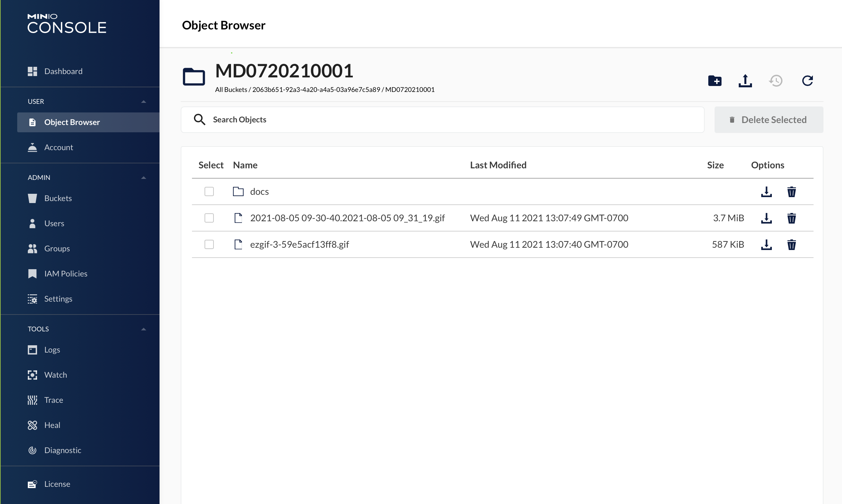This screenshot has height=504, width=842.
Task: Open the docs folder name
Action: coord(259,192)
